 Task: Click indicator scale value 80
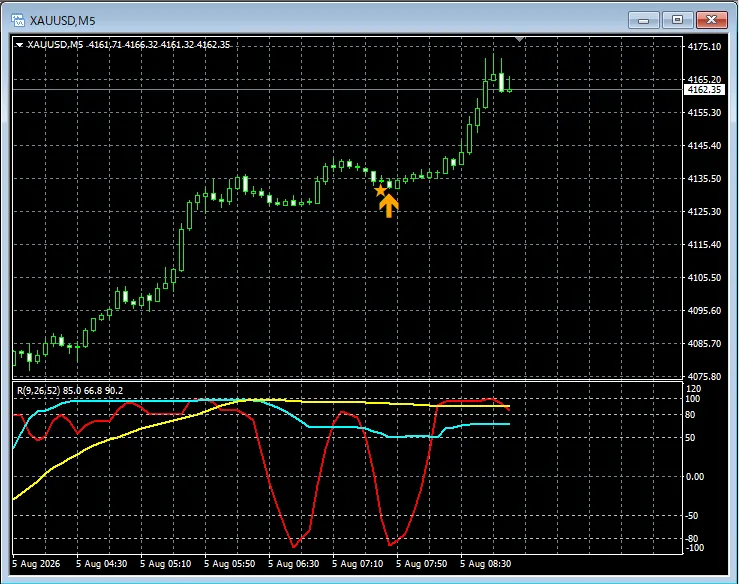(x=690, y=415)
